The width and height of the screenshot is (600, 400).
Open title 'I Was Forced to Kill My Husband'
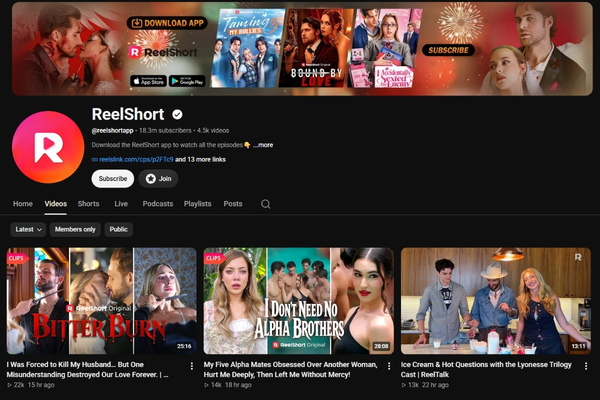click(x=87, y=370)
